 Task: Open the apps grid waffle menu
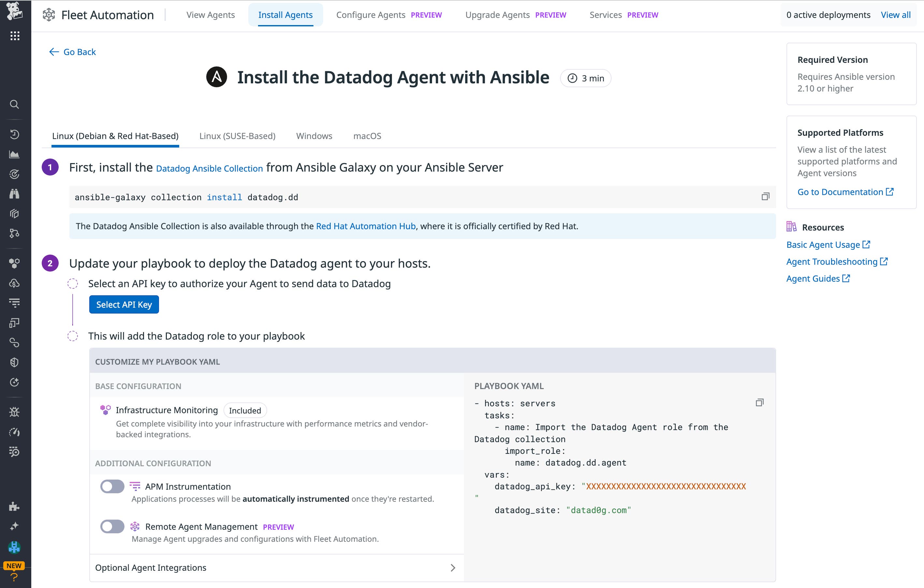coord(15,35)
